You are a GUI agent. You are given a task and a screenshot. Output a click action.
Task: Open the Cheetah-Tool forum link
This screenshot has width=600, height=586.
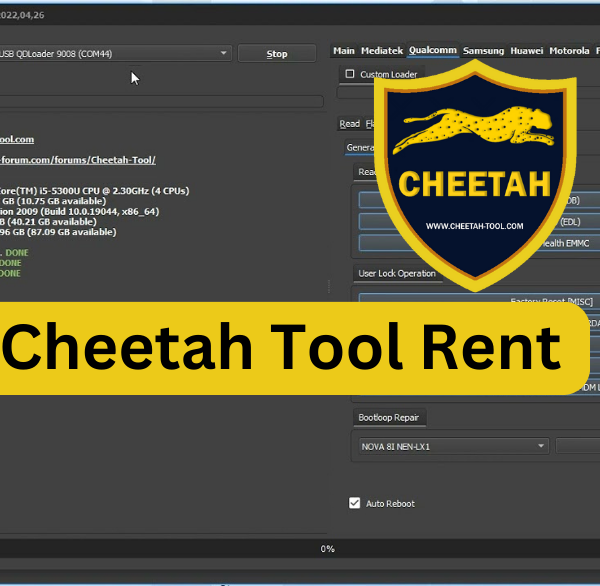(x=78, y=160)
